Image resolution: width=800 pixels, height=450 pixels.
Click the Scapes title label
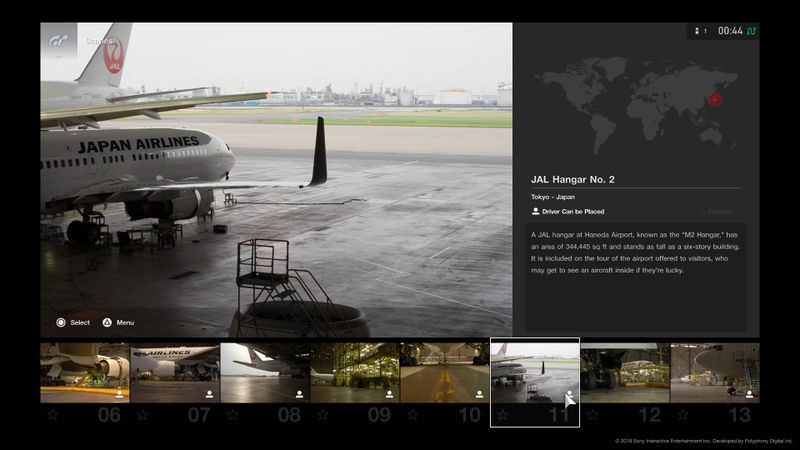[99, 41]
